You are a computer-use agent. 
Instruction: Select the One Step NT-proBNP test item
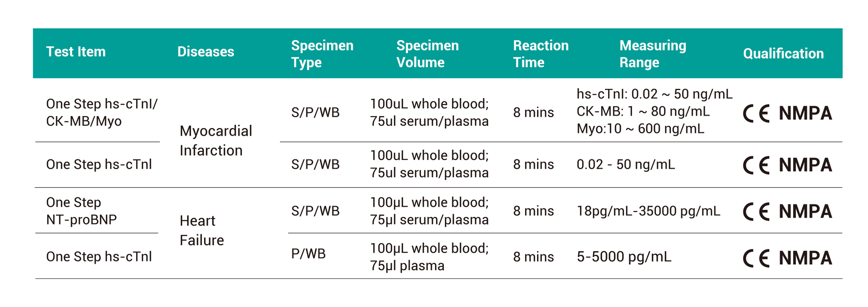[81, 211]
